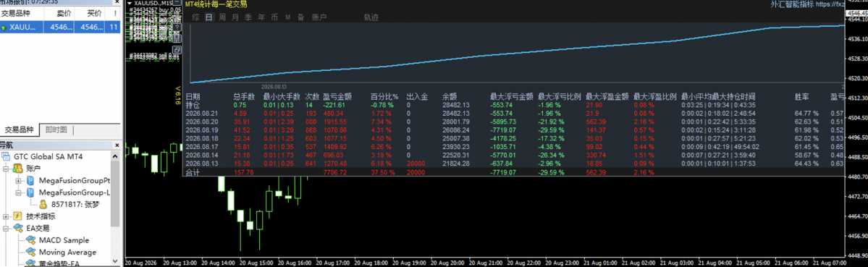Select the Moving Average expert advisor
Image resolution: width=868 pixels, height=267 pixels.
click(67, 252)
